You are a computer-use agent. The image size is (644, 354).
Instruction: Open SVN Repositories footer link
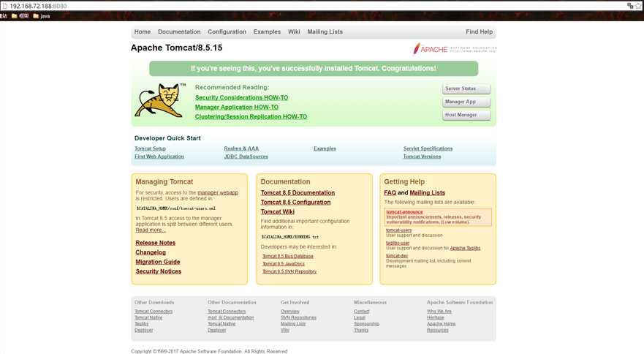pyautogui.click(x=298, y=317)
